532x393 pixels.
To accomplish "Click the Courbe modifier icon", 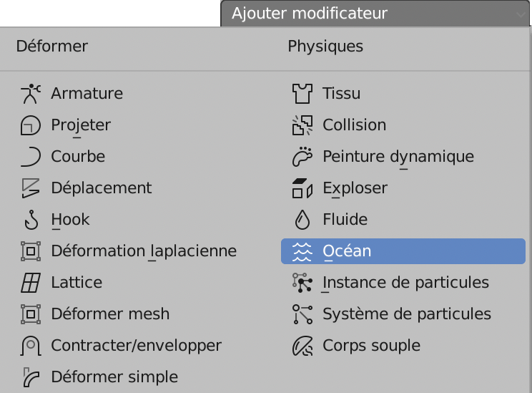I will click(31, 157).
